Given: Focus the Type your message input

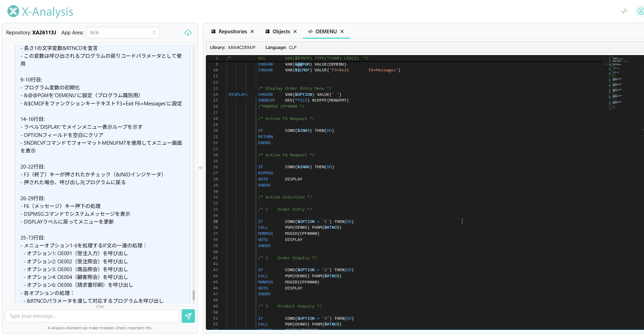Looking at the screenshot, I should tap(92, 316).
